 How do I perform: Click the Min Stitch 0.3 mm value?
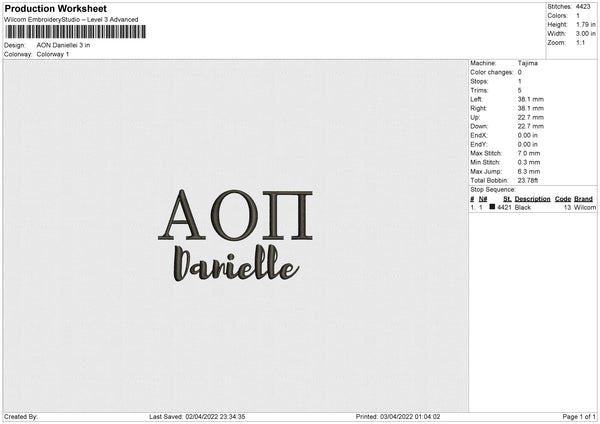(x=529, y=162)
